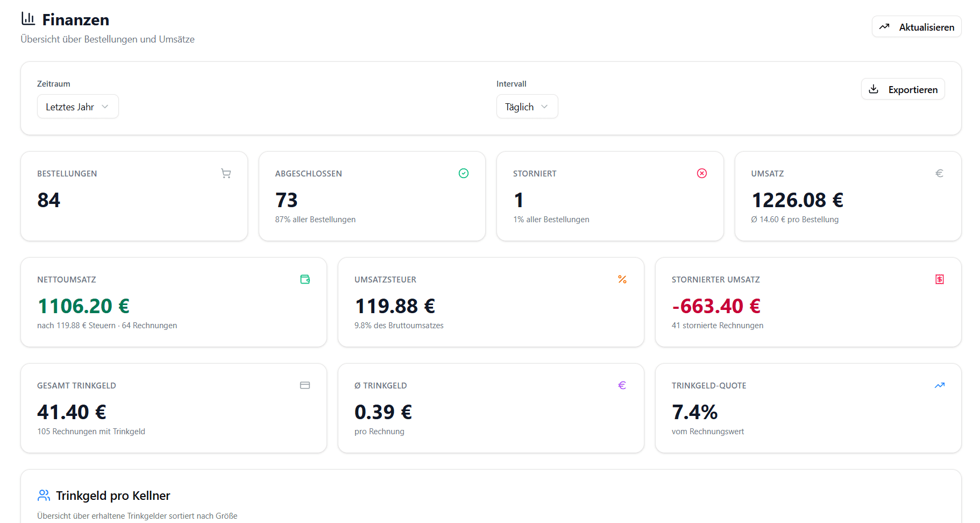Click the Trinkgeld-Quote value 7.4%
This screenshot has height=523, width=980.
(695, 412)
